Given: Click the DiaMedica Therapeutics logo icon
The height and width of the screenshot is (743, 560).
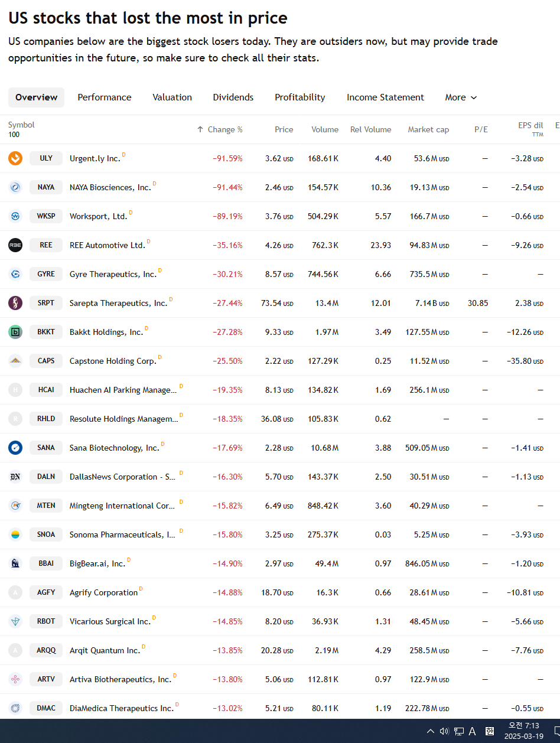Looking at the screenshot, I should (x=15, y=708).
